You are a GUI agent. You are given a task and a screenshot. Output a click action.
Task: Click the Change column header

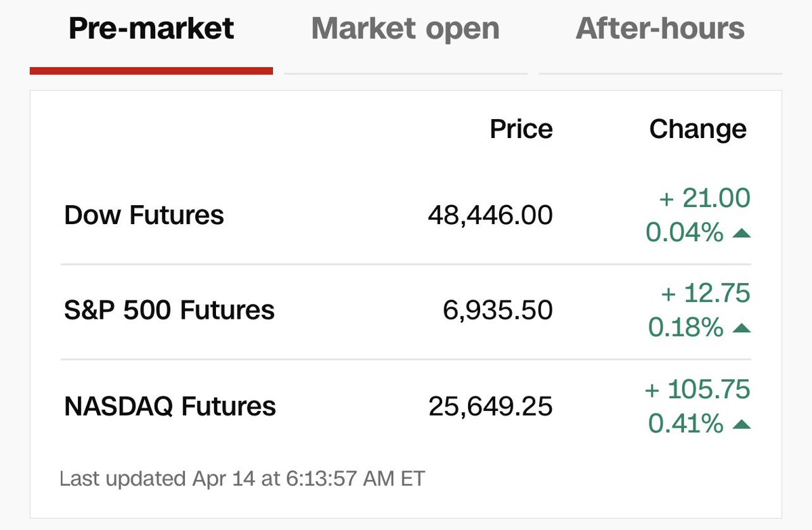point(698,129)
